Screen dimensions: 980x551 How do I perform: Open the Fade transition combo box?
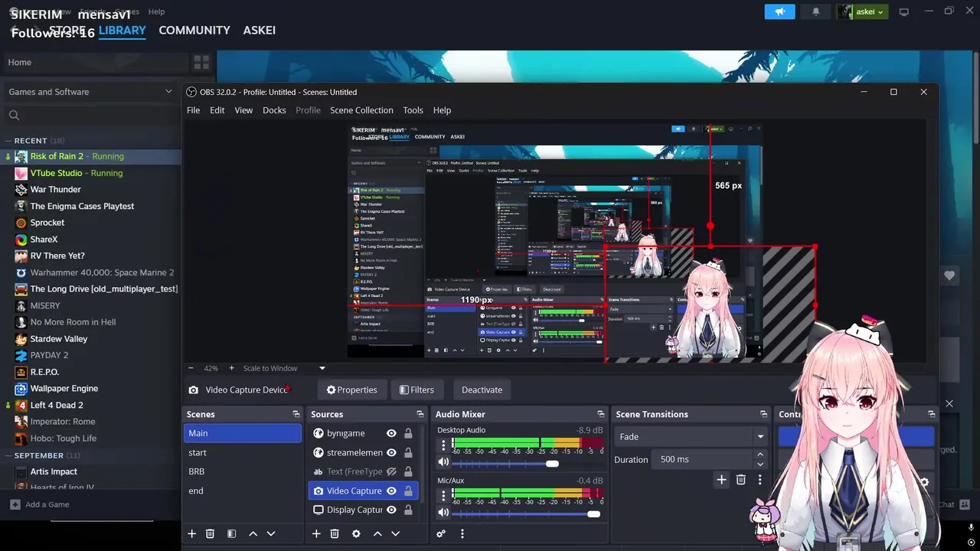click(691, 436)
